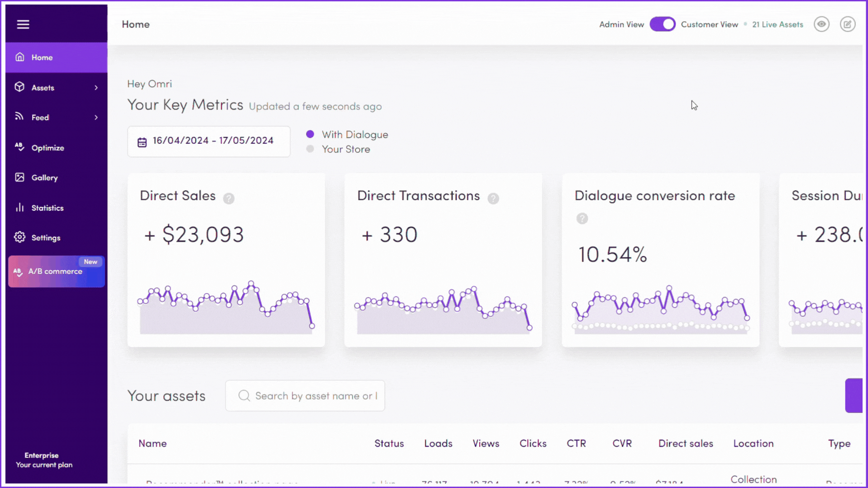Toggle the Your Store legend dot

tap(310, 149)
